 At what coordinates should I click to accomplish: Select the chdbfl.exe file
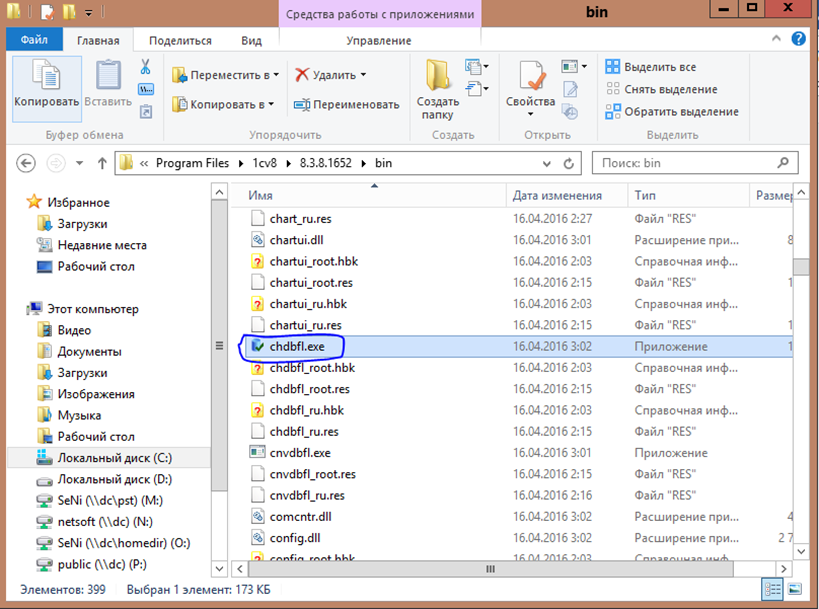297,346
